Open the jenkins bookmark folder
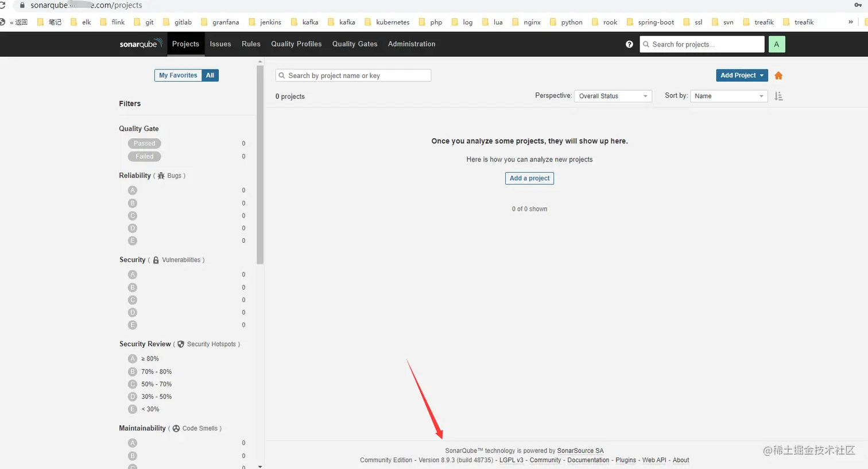Image resolution: width=868 pixels, height=469 pixels. (265, 22)
